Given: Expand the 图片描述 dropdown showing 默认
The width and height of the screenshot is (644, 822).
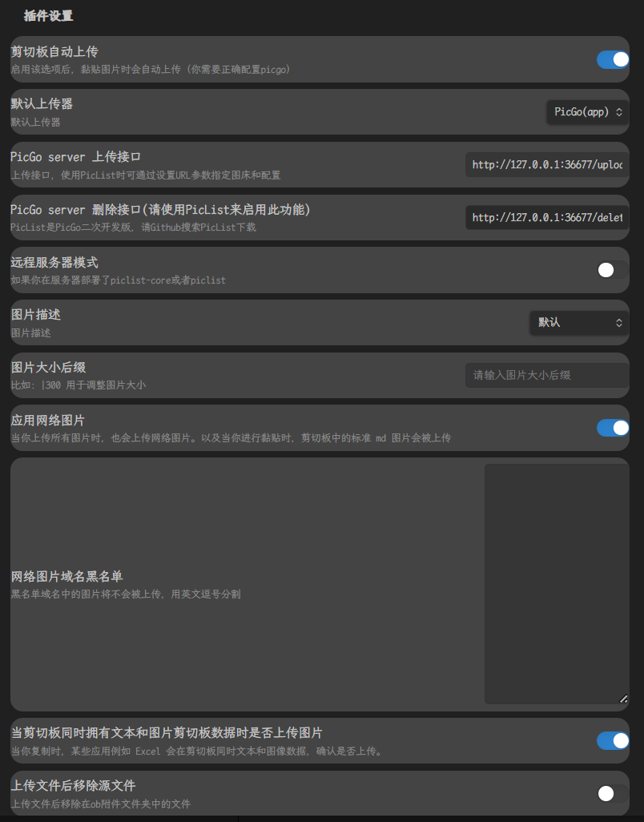Looking at the screenshot, I should click(579, 323).
